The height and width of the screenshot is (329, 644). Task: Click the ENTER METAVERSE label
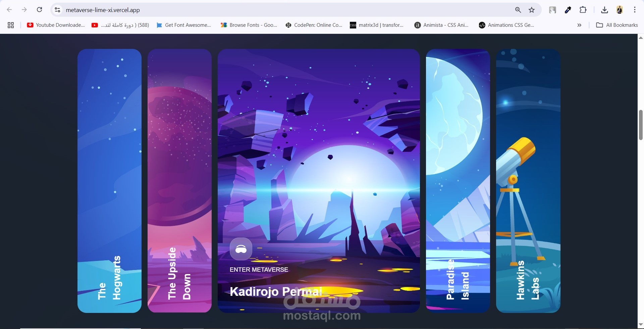coord(259,270)
